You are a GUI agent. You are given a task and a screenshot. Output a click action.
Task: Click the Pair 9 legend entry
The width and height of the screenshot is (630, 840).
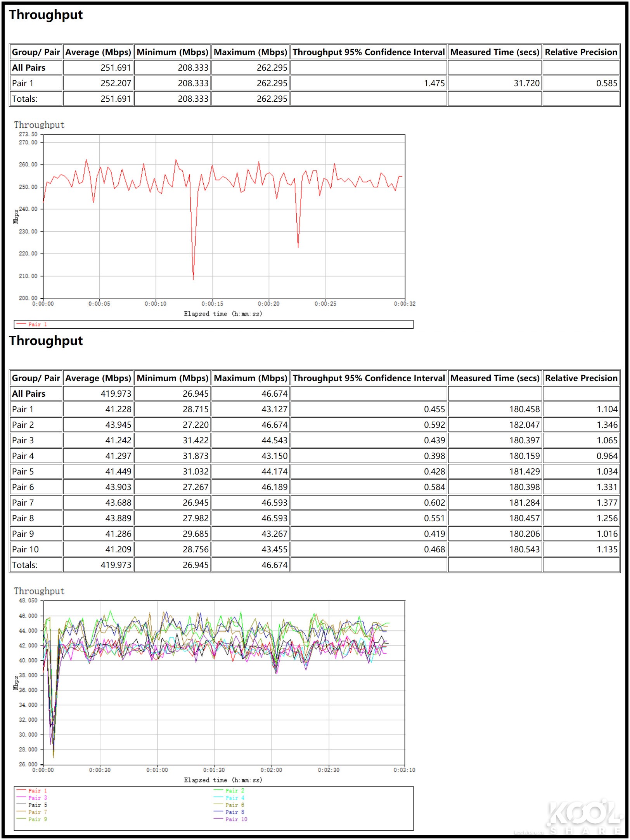click(32, 819)
